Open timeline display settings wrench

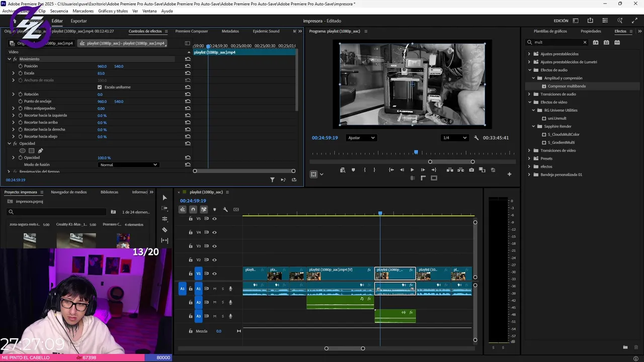pos(225,210)
